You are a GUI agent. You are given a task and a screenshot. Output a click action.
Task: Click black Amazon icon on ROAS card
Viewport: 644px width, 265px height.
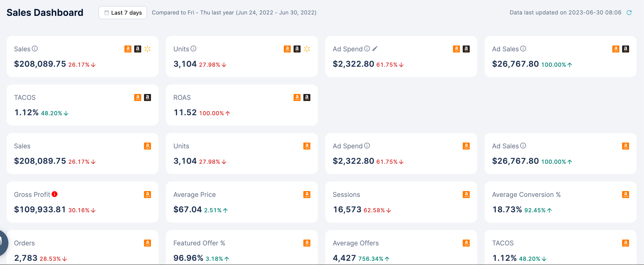306,97
